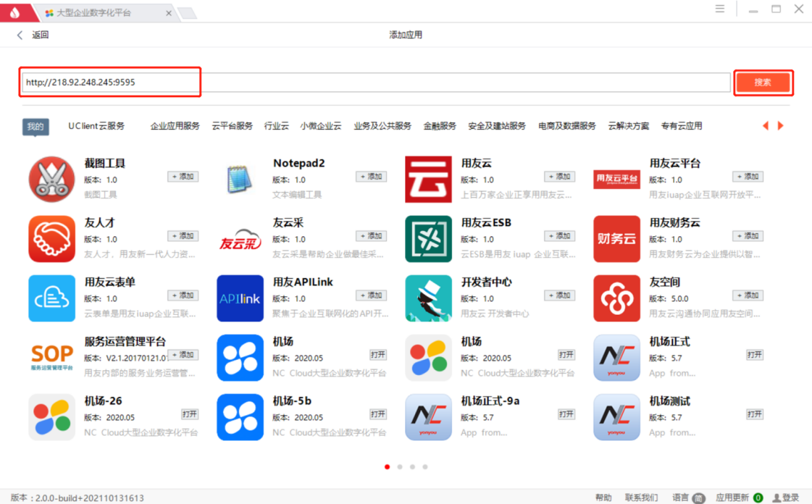The height and width of the screenshot is (504, 812).
Task: Switch to 电商及数据服务 category
Action: [567, 126]
